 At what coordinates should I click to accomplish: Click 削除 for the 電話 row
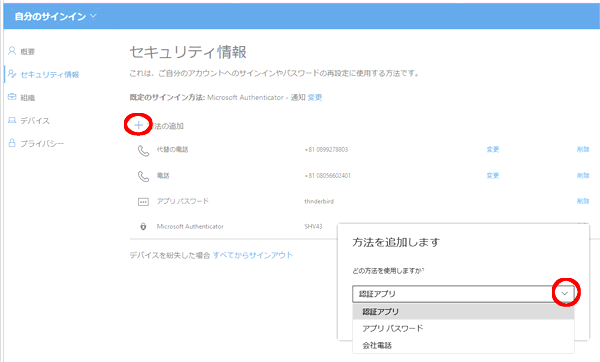click(583, 176)
